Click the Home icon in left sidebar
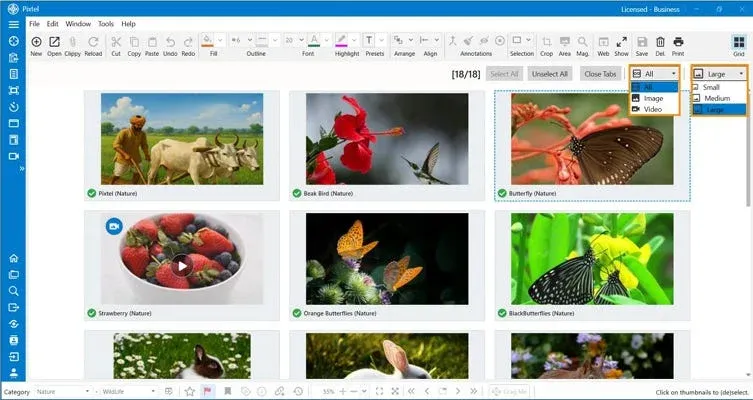The image size is (753, 400). 13,258
